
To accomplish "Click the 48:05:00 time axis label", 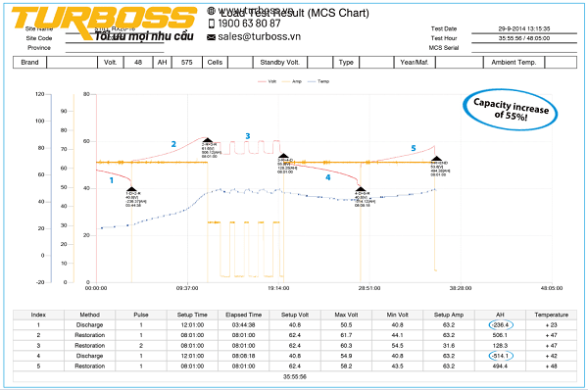I will pos(552,288).
